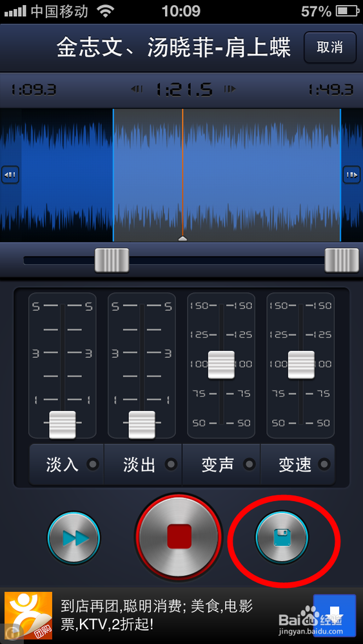This screenshot has height=644, width=363.
Task: Click the selected waveform region
Action: point(226,175)
